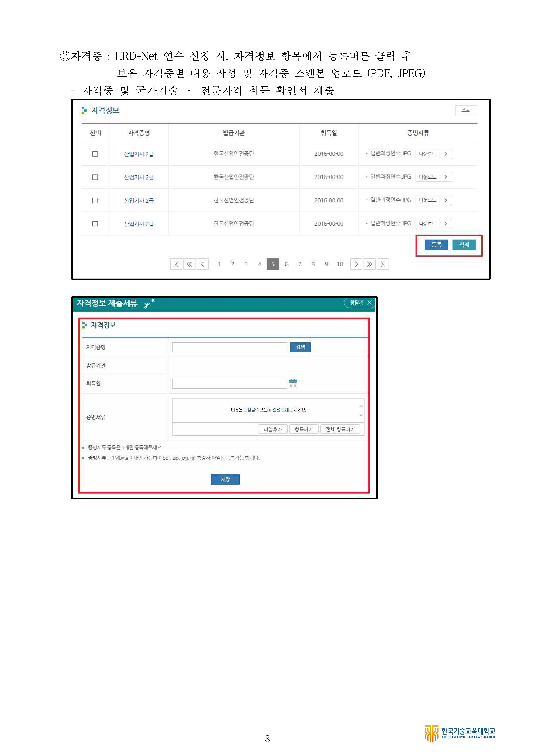Click the 취득일 column header

(x=329, y=133)
